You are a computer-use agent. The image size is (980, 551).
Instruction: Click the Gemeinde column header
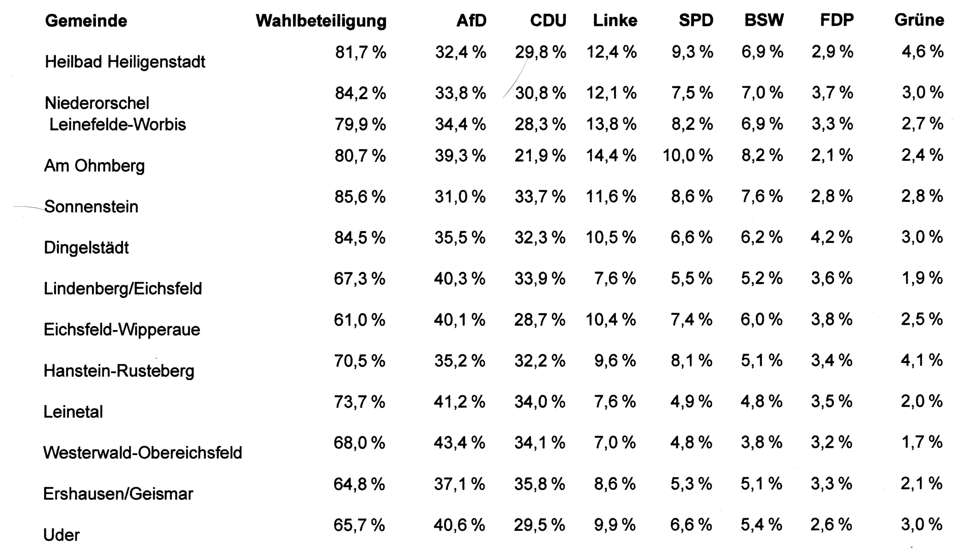click(x=86, y=21)
